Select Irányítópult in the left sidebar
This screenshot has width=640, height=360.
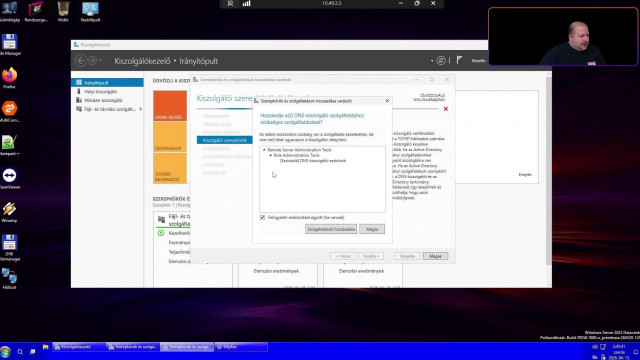[x=107, y=83]
